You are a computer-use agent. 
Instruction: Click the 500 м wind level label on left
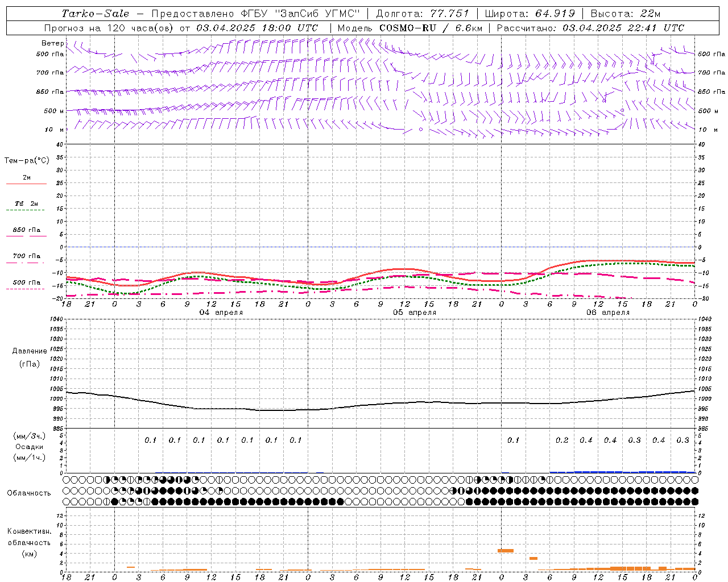(55, 111)
